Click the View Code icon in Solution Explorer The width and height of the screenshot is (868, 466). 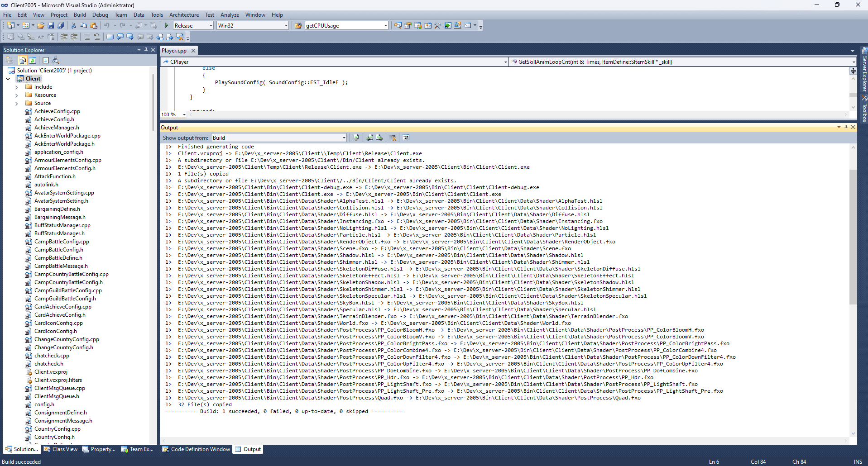click(46, 60)
